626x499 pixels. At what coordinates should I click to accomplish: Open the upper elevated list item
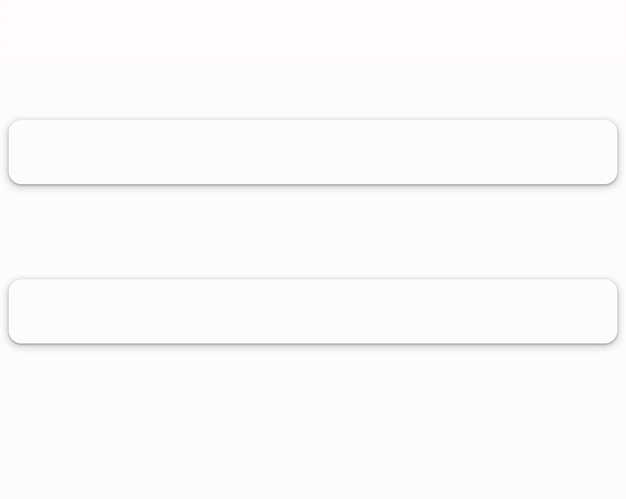coord(313,152)
